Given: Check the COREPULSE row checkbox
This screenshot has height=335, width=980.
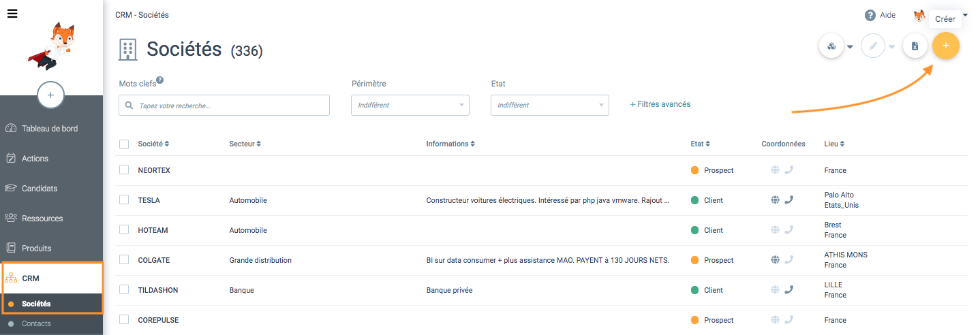Looking at the screenshot, I should [x=124, y=319].
